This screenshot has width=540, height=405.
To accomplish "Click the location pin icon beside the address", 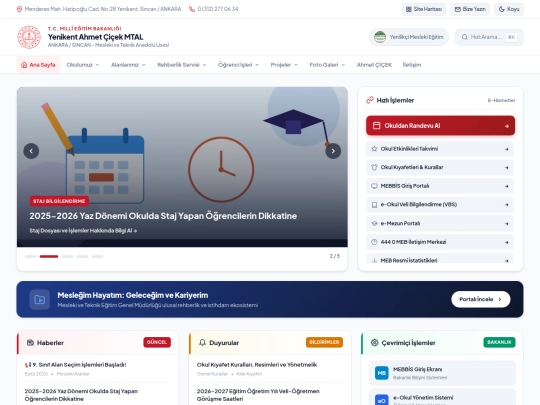I will click(19, 9).
